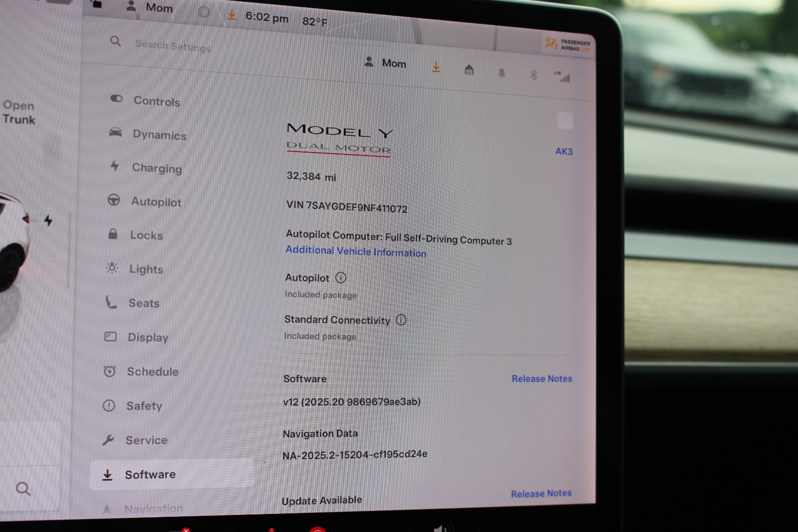Click the Charging lightning bolt icon
This screenshot has height=532, width=798.
tap(114, 166)
